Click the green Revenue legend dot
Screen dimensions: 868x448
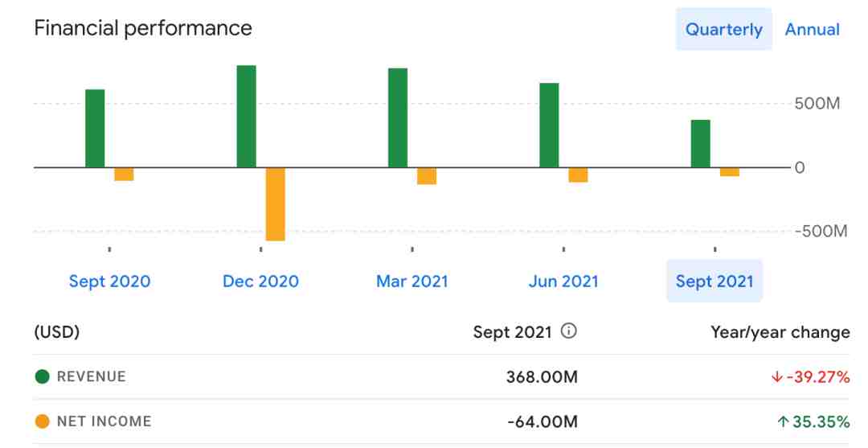point(42,376)
